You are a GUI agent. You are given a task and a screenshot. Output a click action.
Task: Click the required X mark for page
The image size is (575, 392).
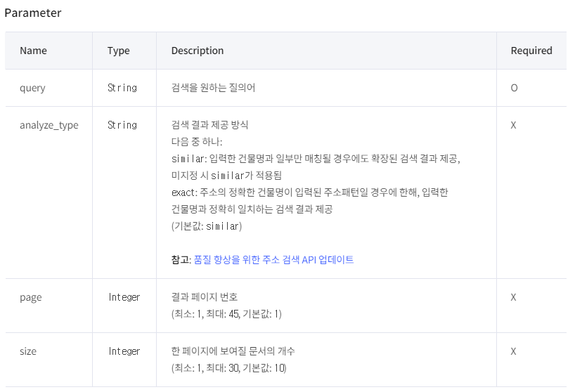point(513,297)
